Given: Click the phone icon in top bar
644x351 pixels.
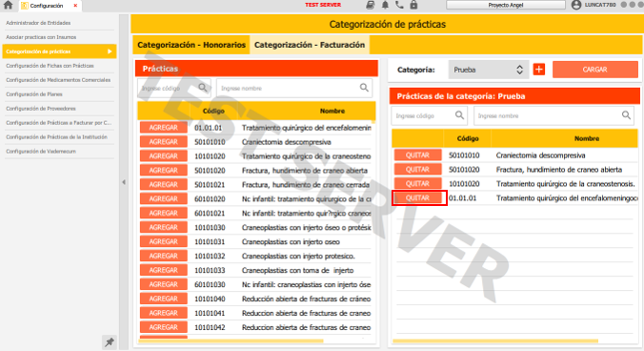Looking at the screenshot, I should pyautogui.click(x=399, y=5).
